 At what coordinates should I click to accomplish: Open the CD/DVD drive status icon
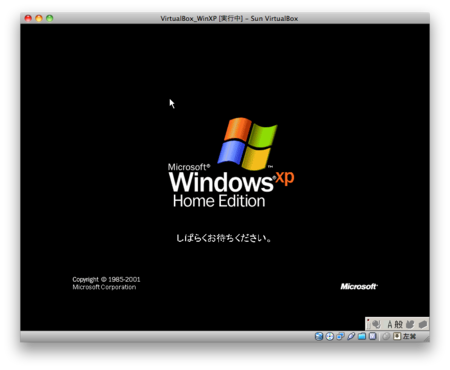329,336
